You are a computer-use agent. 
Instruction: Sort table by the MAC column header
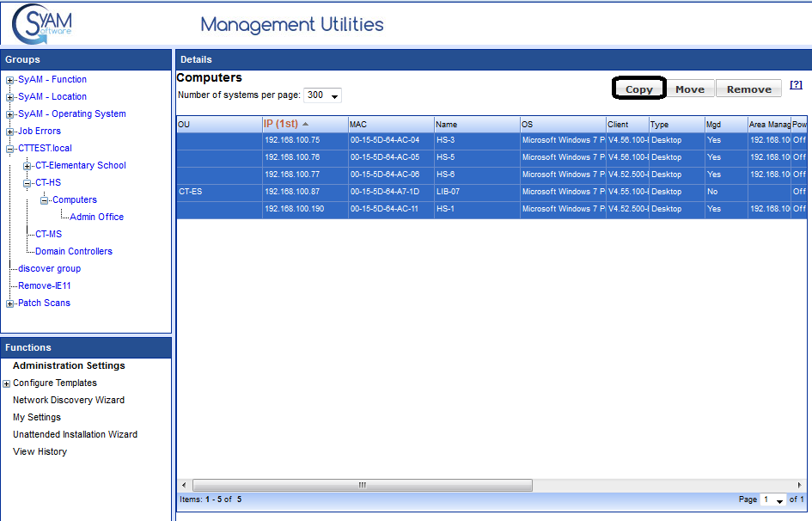click(358, 125)
